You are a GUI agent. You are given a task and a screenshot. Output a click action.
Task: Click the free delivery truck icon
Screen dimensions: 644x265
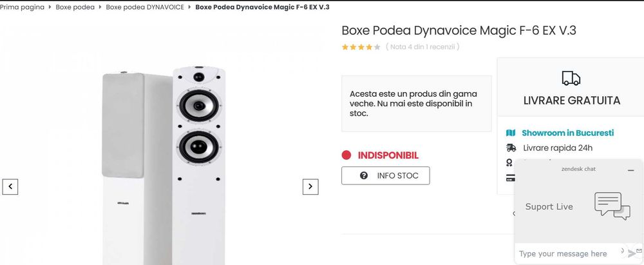click(x=571, y=78)
